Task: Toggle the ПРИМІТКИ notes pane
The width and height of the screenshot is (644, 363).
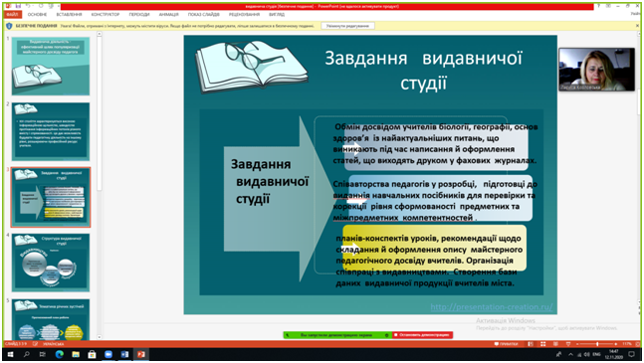Action: [506, 344]
